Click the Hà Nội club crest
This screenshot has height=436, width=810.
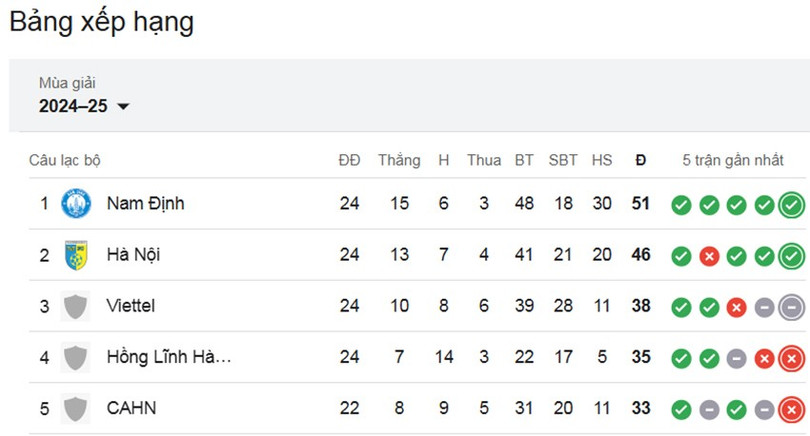coord(76,255)
